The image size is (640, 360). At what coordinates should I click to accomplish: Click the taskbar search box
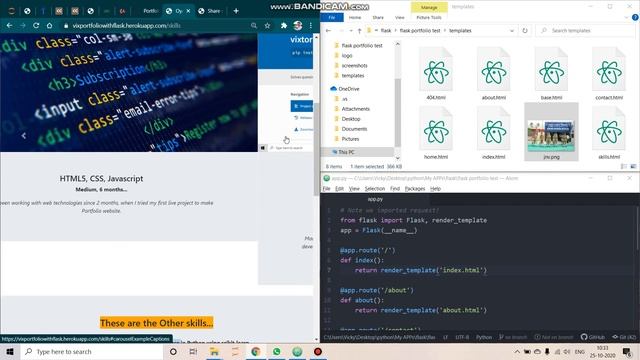[x=91, y=351]
